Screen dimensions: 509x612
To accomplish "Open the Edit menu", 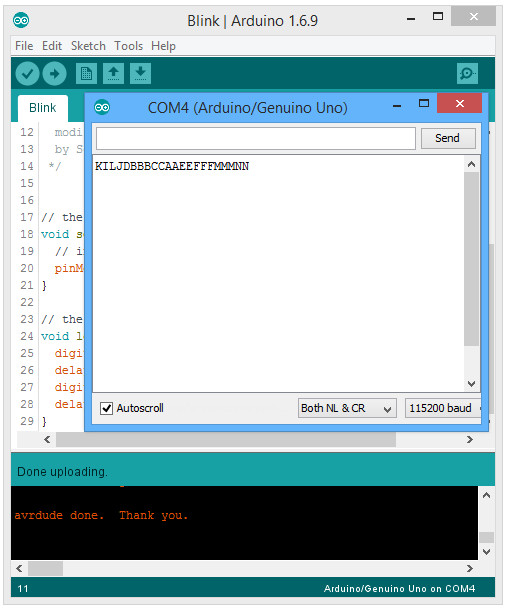I will click(52, 46).
